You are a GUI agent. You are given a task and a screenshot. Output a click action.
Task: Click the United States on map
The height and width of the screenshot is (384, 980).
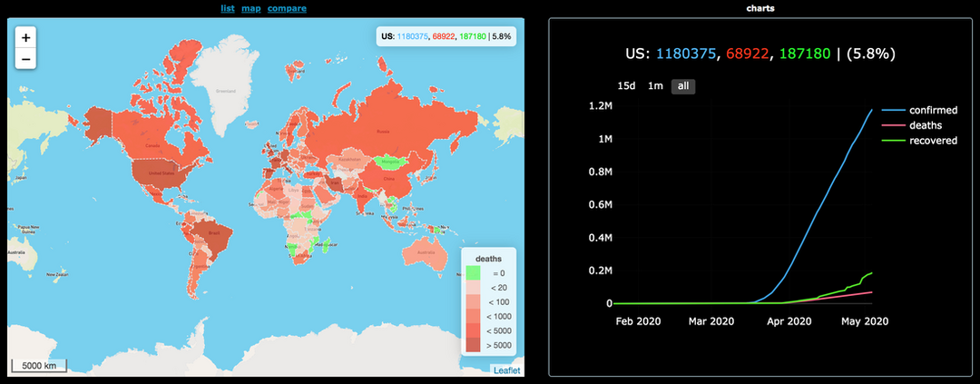[x=161, y=172]
